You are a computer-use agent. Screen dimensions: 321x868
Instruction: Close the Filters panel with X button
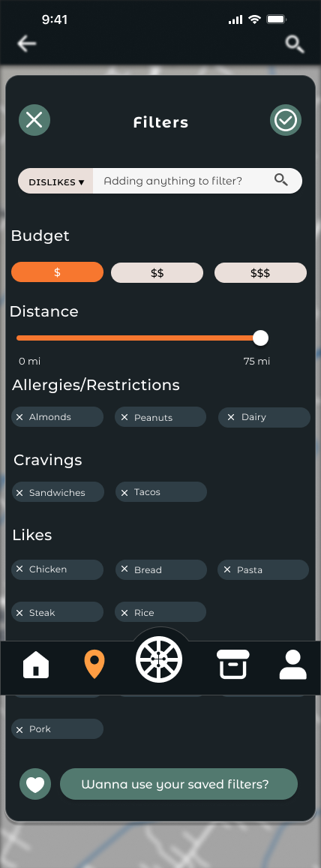(x=34, y=120)
